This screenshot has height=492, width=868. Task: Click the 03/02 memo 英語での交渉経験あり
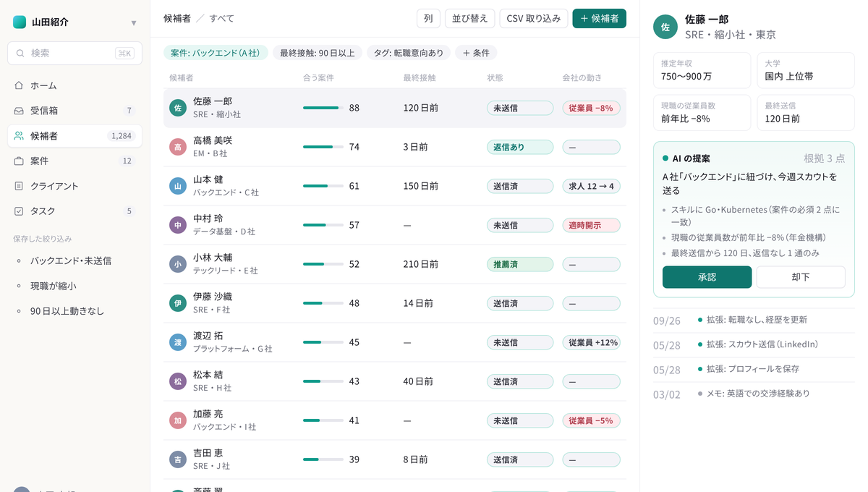pyautogui.click(x=753, y=394)
